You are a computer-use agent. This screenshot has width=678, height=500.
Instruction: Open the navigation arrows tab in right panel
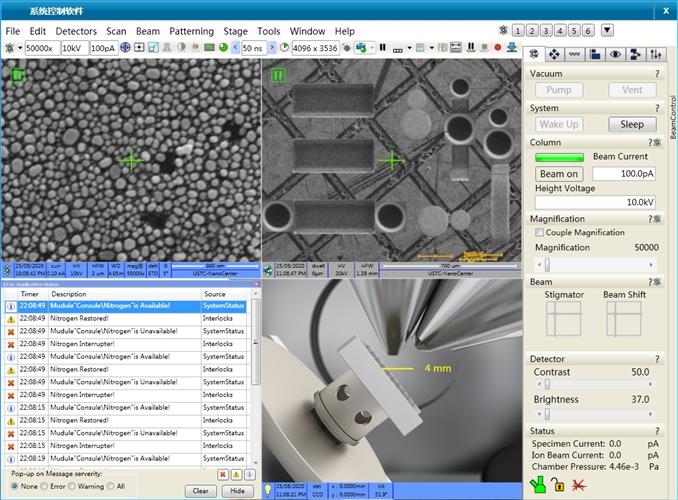click(x=554, y=54)
